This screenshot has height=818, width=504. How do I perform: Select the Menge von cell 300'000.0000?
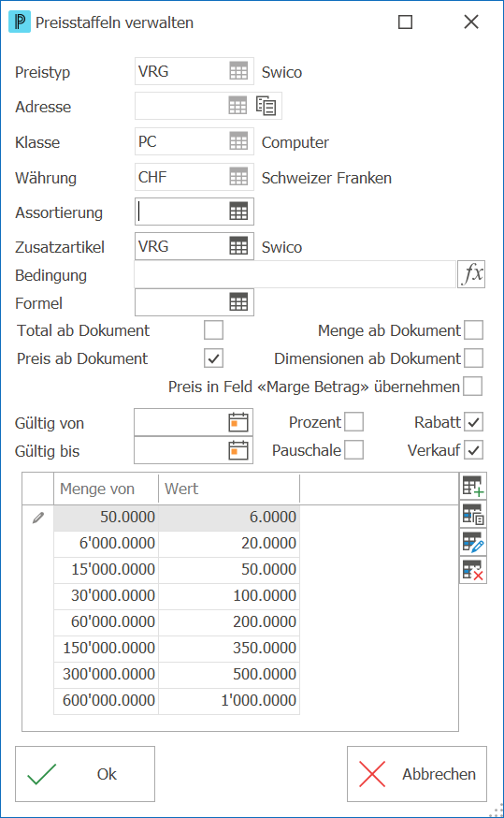[x=107, y=675]
